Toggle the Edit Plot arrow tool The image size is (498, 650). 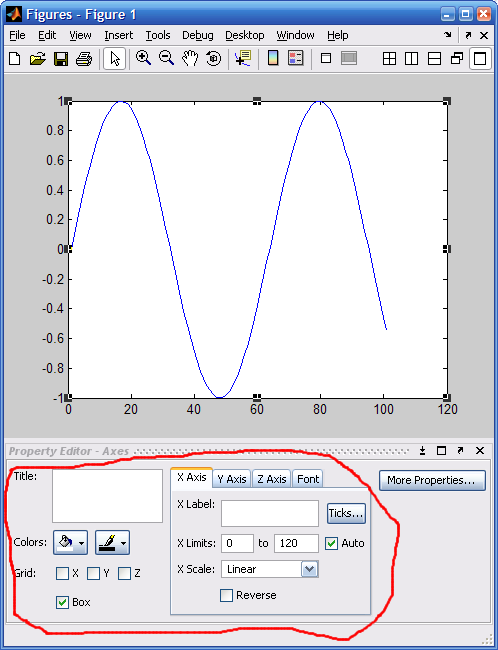point(114,58)
